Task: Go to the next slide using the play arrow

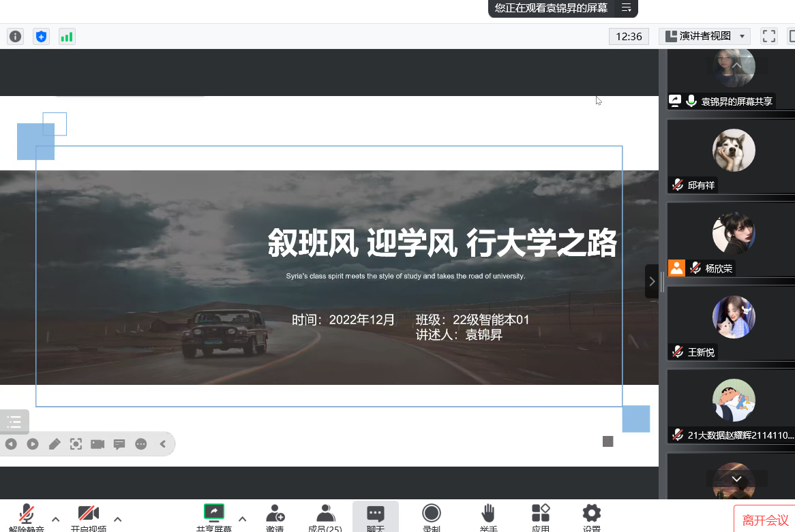Action: (33, 444)
